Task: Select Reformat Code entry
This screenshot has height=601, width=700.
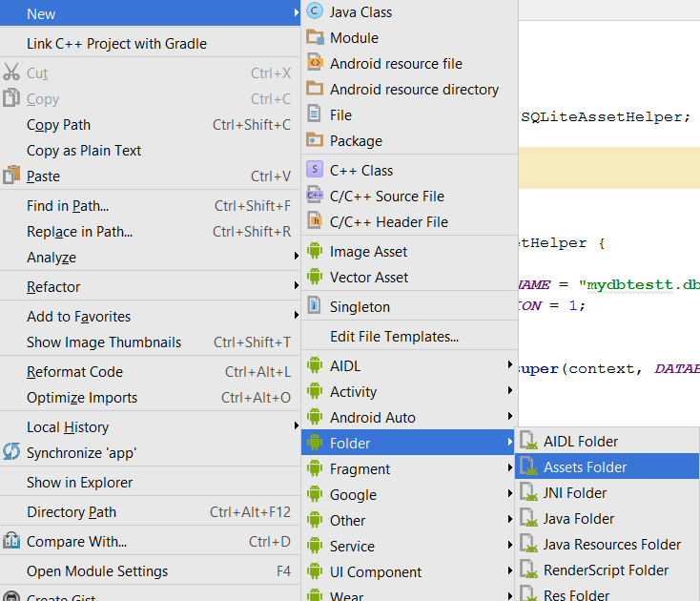Action: 150,372
